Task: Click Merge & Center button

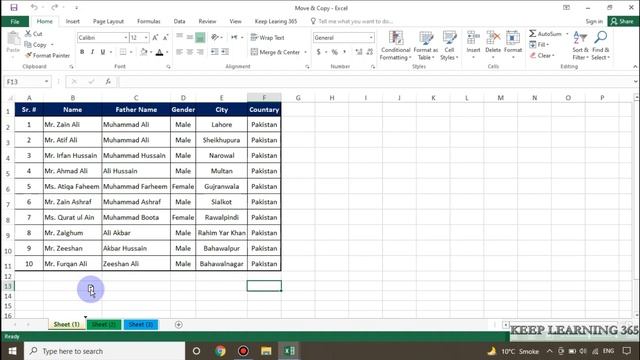Action: pyautogui.click(x=276, y=52)
